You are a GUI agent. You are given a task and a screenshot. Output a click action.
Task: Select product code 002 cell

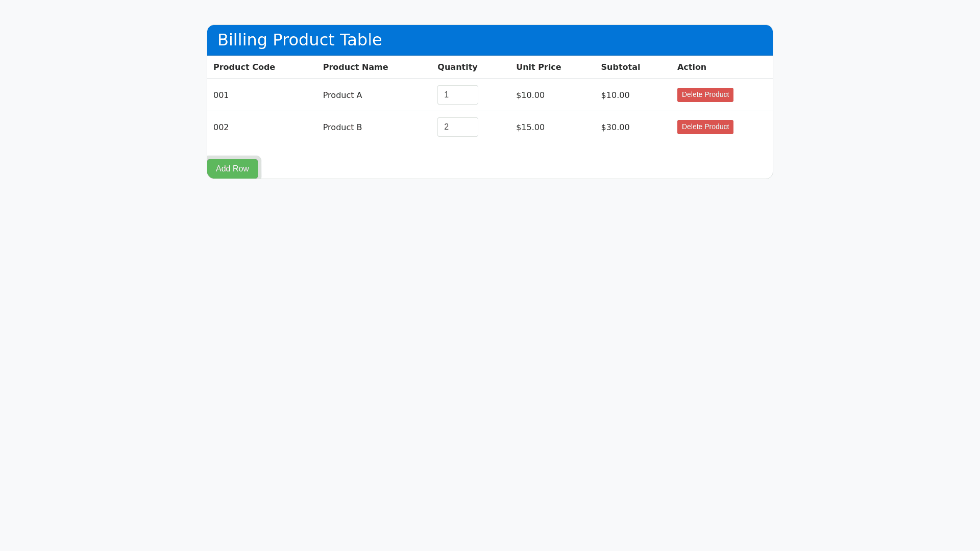[221, 128]
